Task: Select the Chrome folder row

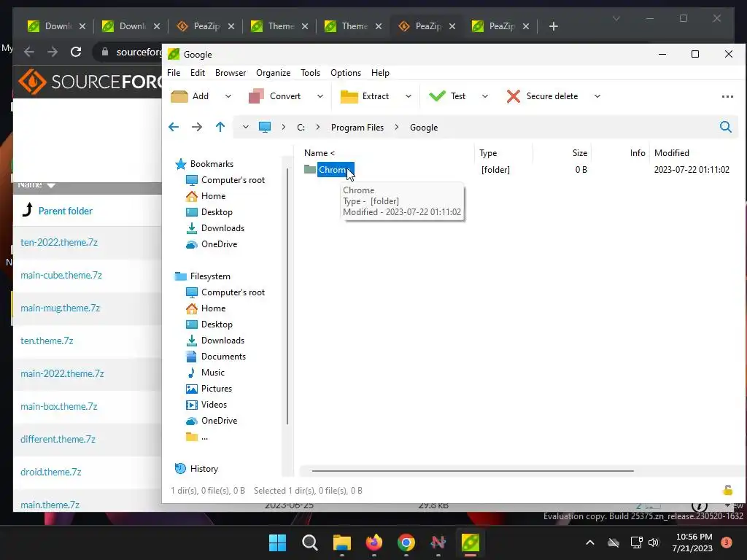Action: (x=516, y=170)
